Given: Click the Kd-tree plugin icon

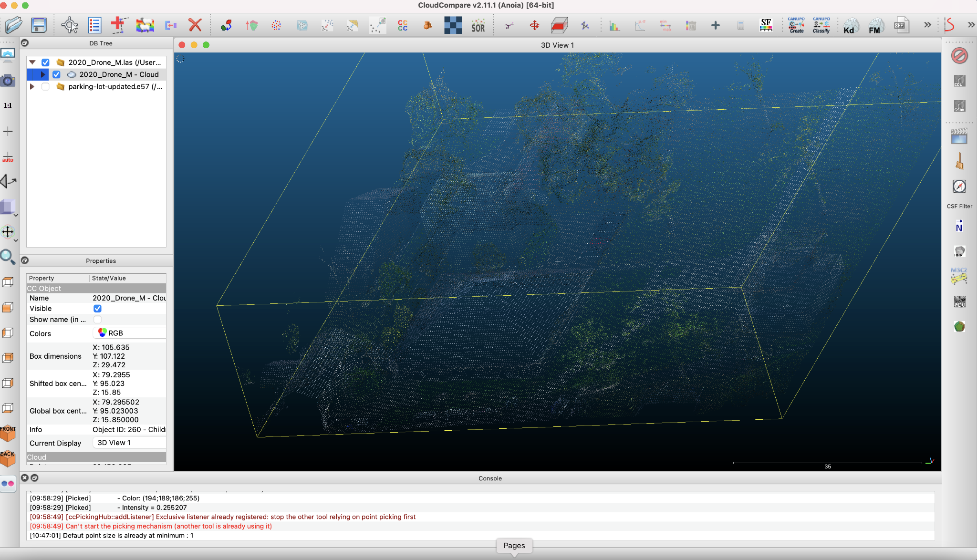Looking at the screenshot, I should pyautogui.click(x=850, y=25).
